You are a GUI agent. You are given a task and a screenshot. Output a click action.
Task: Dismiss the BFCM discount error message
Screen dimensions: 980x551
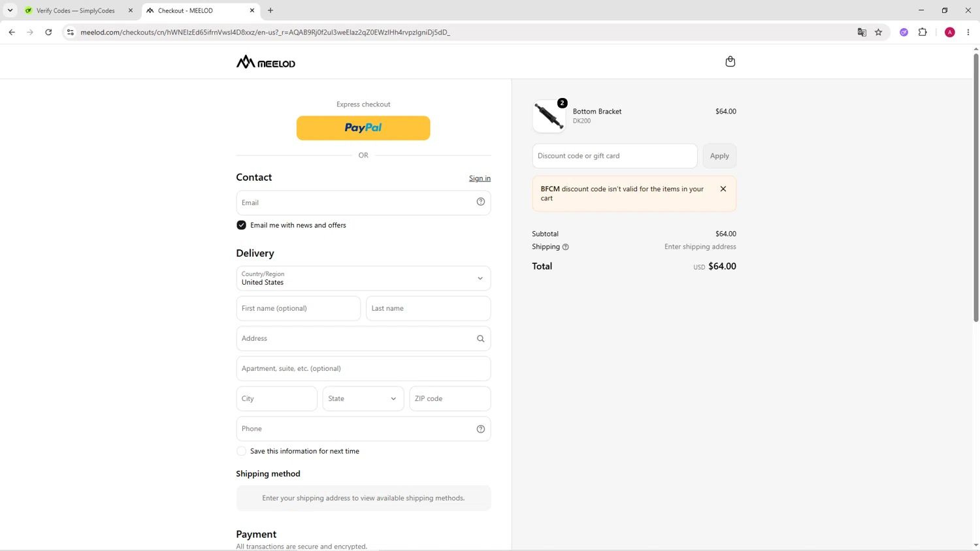click(x=723, y=189)
